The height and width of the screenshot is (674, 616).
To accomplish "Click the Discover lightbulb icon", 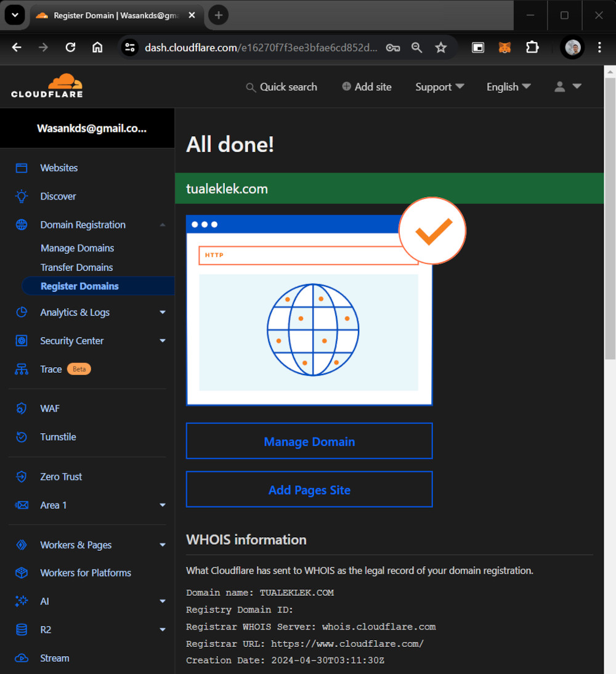I will tap(22, 197).
